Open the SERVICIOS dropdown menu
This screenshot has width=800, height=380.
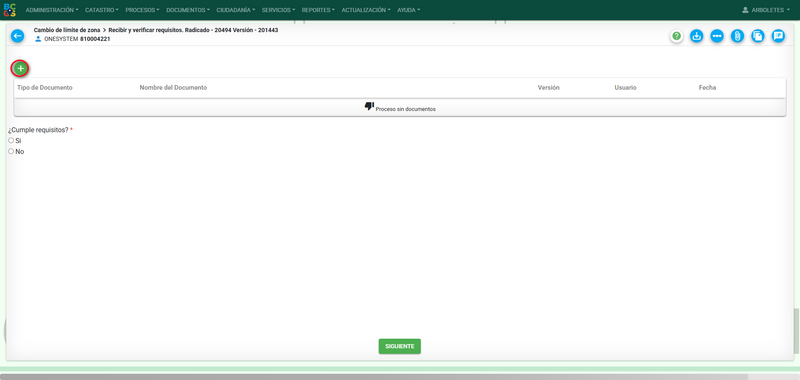(x=279, y=10)
